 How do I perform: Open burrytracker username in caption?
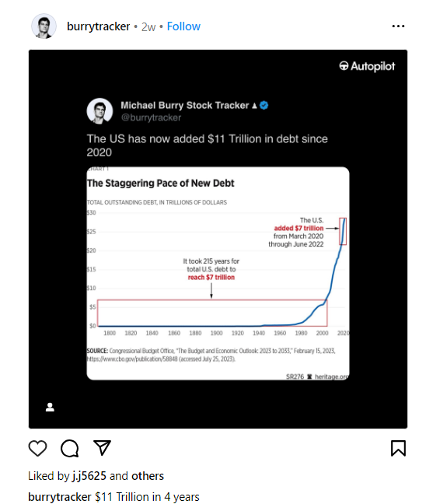click(60, 496)
